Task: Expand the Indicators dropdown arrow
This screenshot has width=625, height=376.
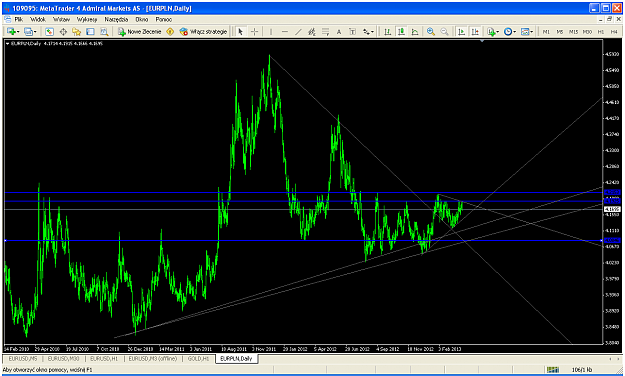Action: tap(497, 31)
